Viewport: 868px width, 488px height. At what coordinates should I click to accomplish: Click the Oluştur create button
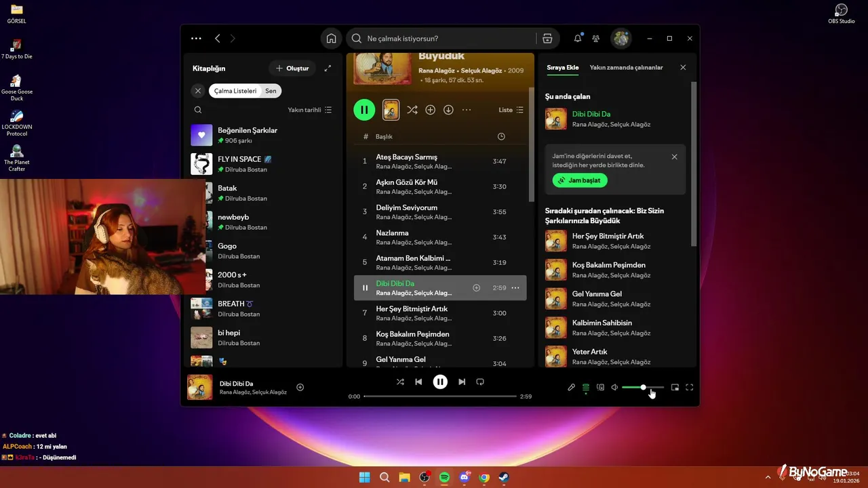click(292, 68)
